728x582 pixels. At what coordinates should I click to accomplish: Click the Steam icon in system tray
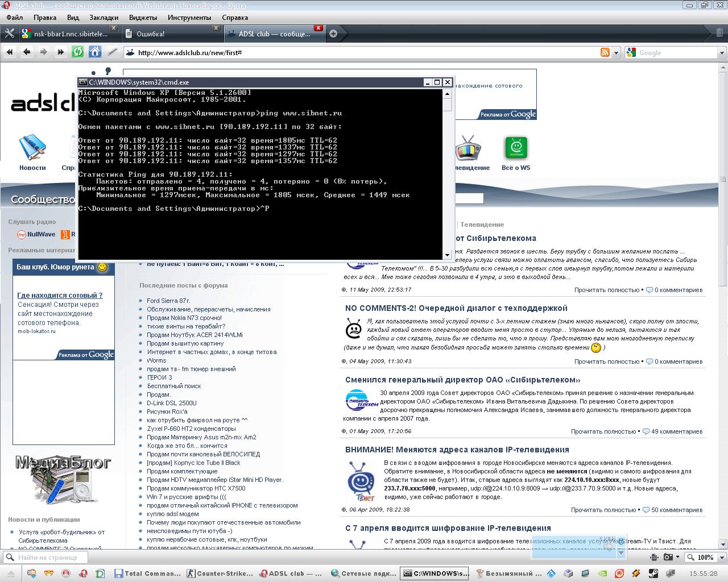coord(653,573)
